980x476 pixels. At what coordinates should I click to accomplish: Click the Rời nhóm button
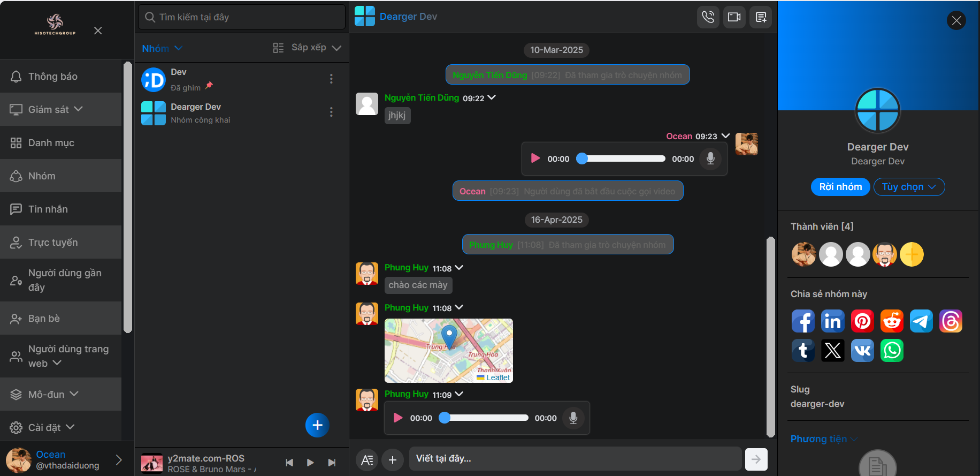[x=840, y=187]
